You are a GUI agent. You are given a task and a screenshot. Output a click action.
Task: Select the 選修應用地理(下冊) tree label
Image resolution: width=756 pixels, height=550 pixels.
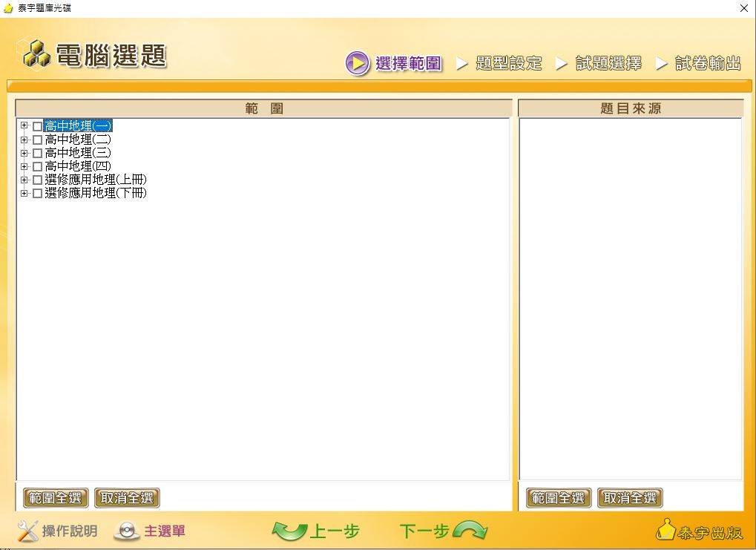coord(96,193)
